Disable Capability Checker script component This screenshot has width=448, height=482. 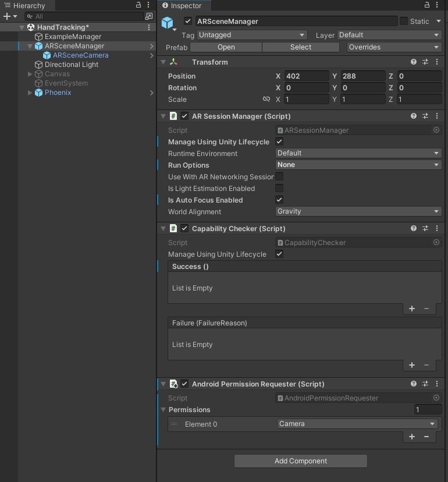pyautogui.click(x=184, y=228)
